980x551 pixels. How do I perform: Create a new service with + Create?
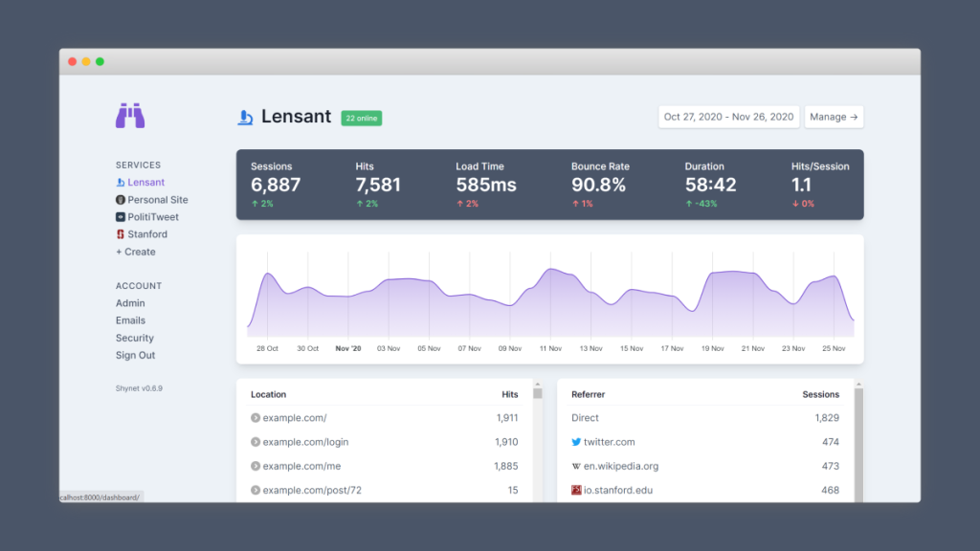[x=136, y=252]
